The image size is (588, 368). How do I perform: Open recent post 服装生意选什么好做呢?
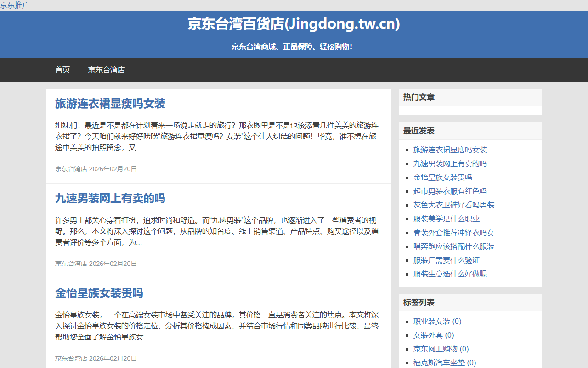pyautogui.click(x=450, y=274)
